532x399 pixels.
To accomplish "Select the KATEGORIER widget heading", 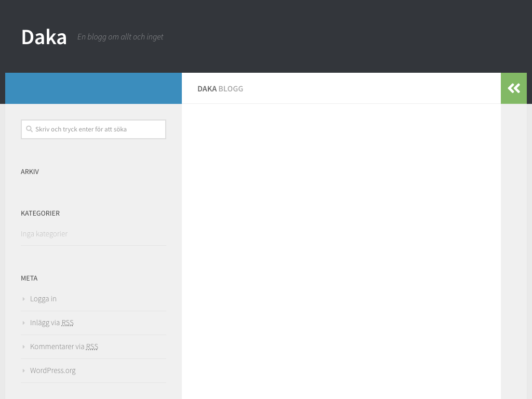I will [40, 213].
